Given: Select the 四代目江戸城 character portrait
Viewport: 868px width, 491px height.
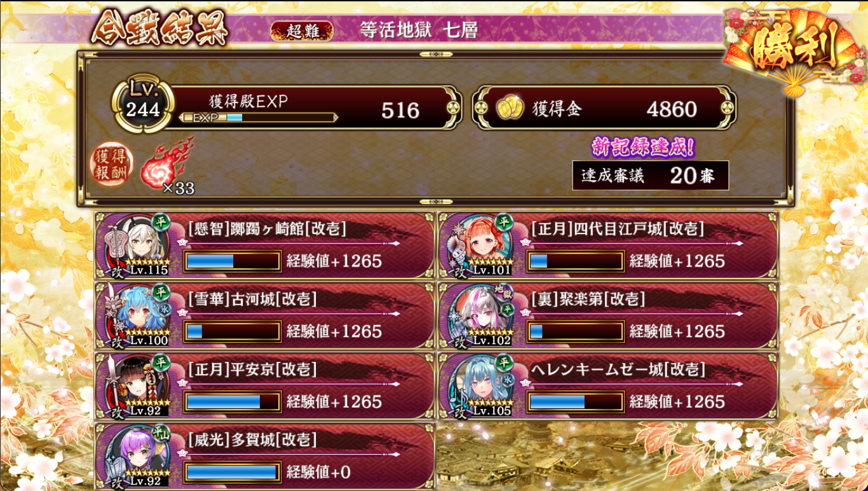Looking at the screenshot, I should [x=482, y=244].
